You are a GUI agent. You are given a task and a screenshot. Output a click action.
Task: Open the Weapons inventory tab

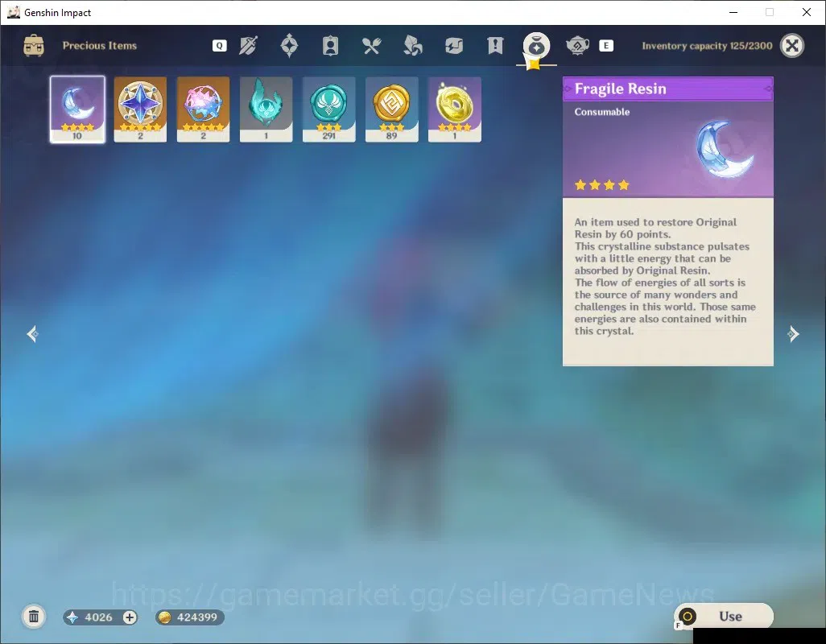(x=248, y=46)
